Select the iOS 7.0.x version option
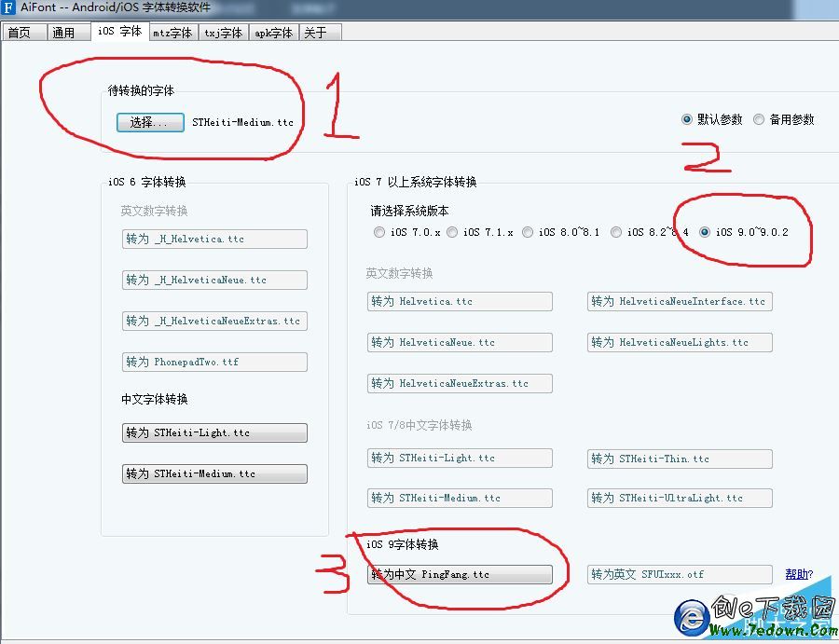Viewport: 839px width, 644px height. click(x=379, y=233)
